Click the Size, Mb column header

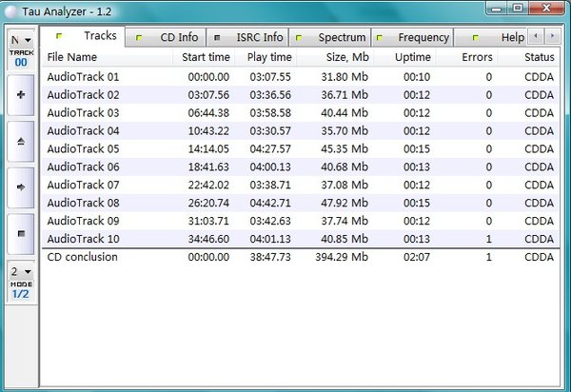(x=335, y=57)
